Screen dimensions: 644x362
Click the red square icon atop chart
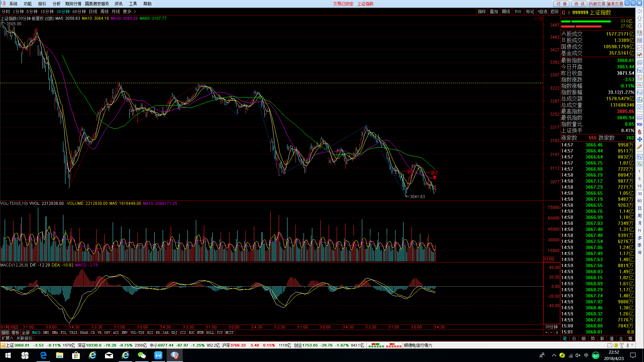[x=541, y=19]
